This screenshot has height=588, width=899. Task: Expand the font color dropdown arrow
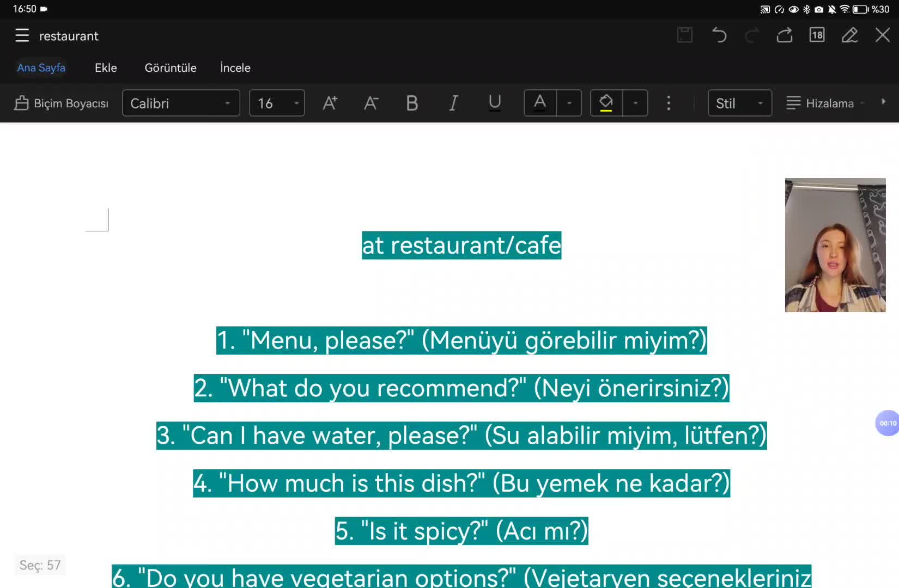pos(569,103)
